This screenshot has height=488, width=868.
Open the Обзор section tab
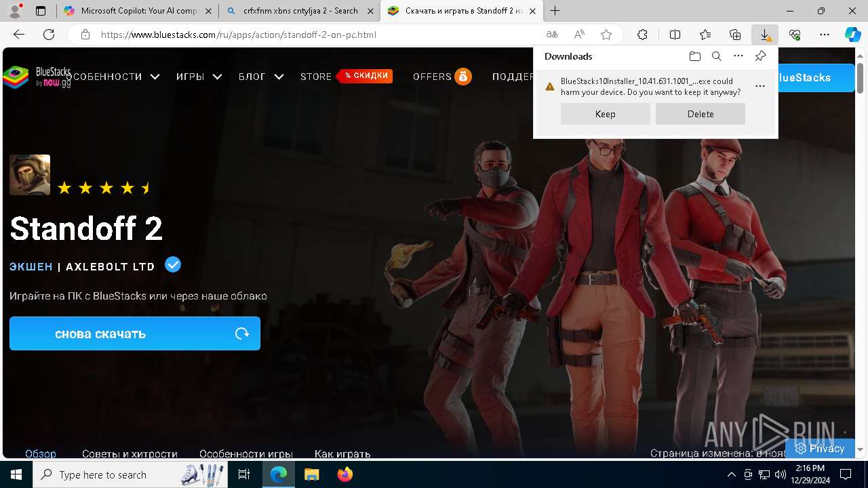tap(41, 453)
